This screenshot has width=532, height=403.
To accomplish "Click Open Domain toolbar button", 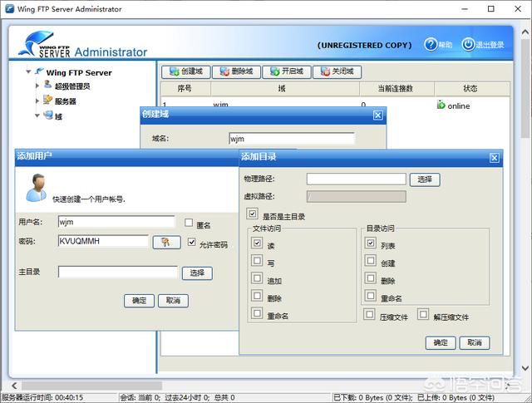I will point(286,71).
